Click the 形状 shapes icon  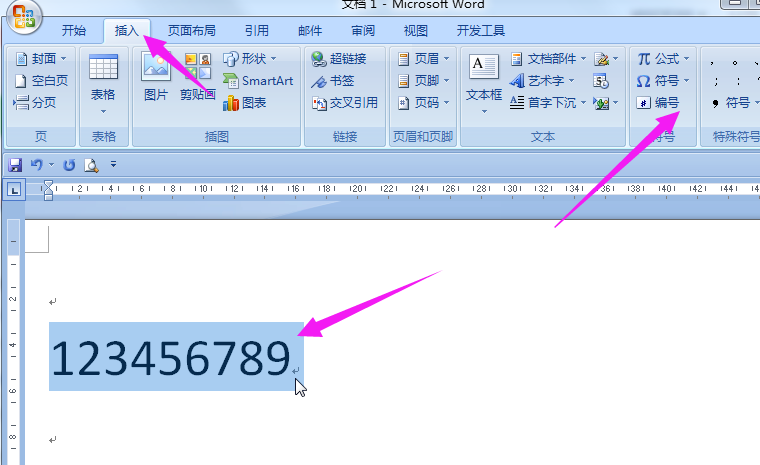pos(230,59)
